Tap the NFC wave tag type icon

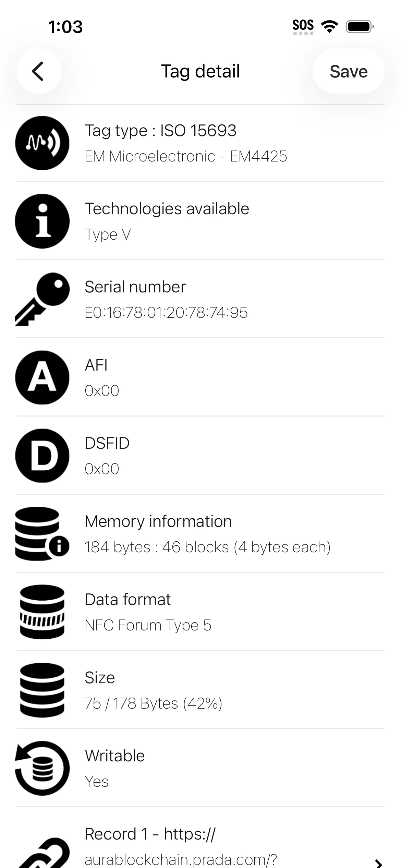point(42,143)
